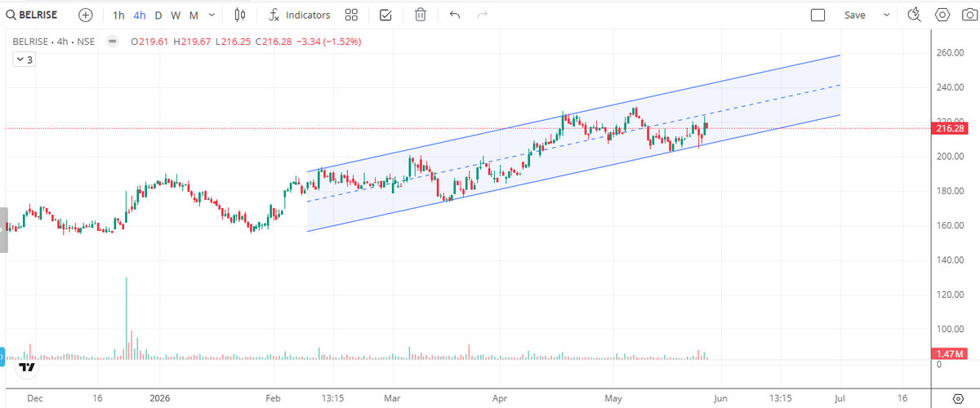Expand the left drawing toolbar grey handle

click(3, 230)
